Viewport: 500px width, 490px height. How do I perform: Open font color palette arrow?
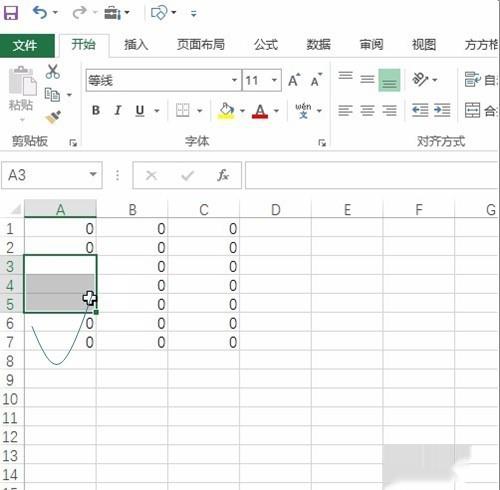point(276,111)
